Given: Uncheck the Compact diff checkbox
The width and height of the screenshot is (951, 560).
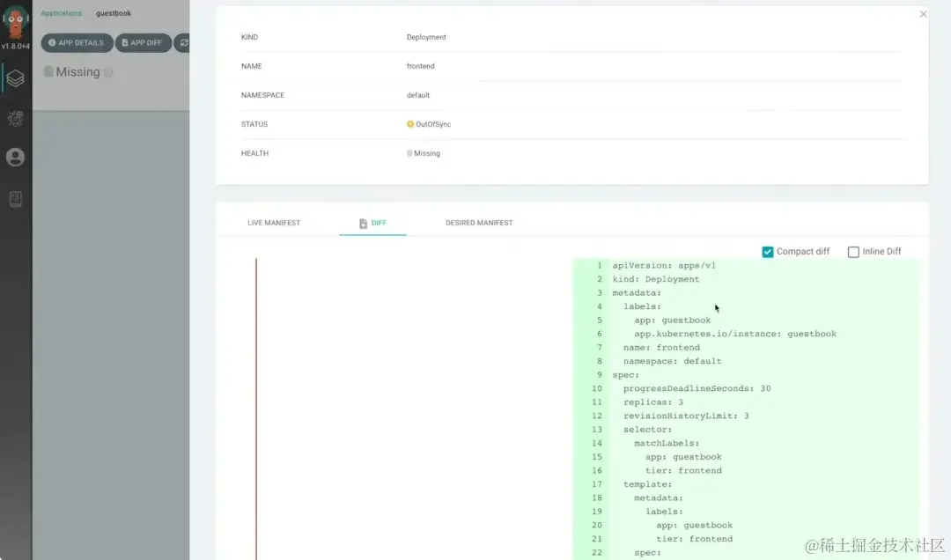Looking at the screenshot, I should pyautogui.click(x=768, y=252).
